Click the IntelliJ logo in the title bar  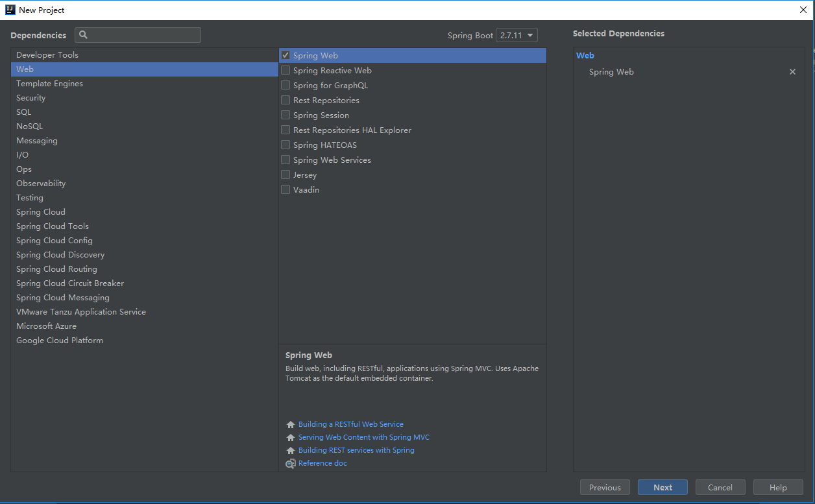(x=10, y=10)
